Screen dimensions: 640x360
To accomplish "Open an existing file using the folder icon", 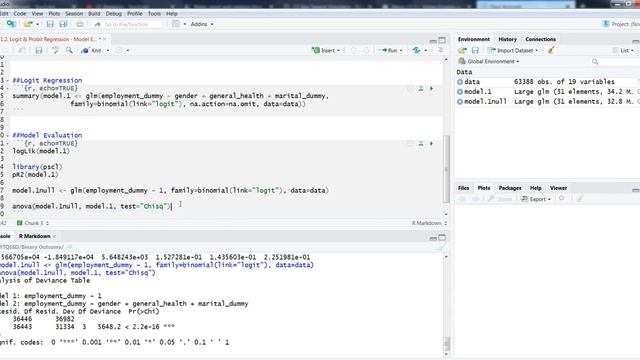I will (x=28, y=24).
